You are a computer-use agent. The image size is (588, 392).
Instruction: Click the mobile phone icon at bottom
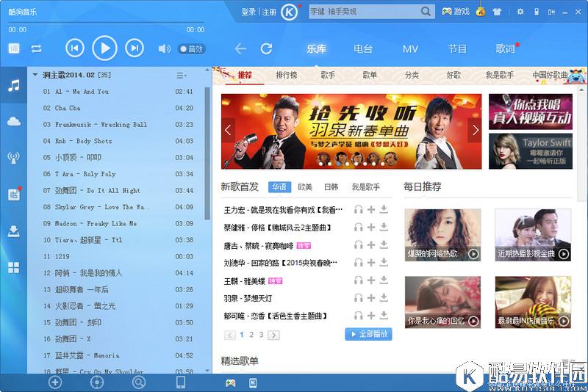(x=181, y=382)
